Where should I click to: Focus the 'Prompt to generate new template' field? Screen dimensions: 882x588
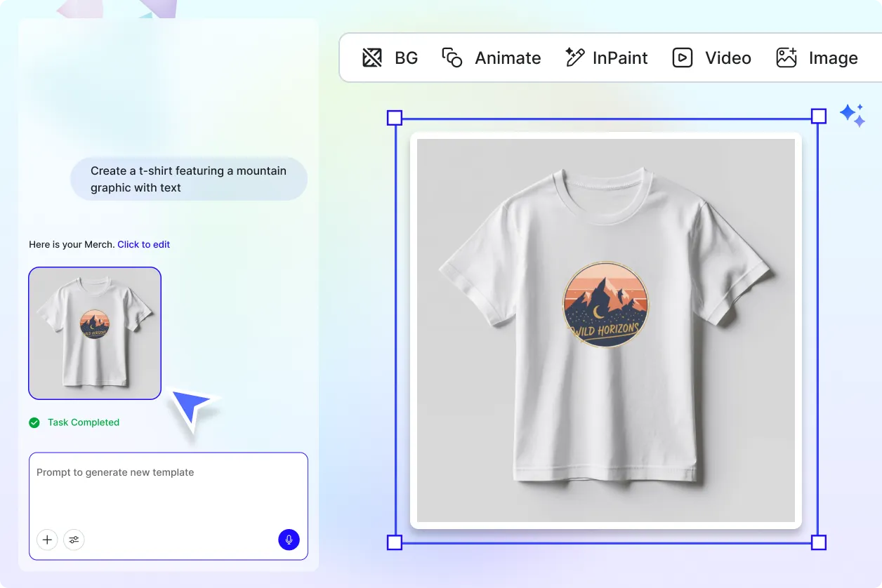coord(169,506)
